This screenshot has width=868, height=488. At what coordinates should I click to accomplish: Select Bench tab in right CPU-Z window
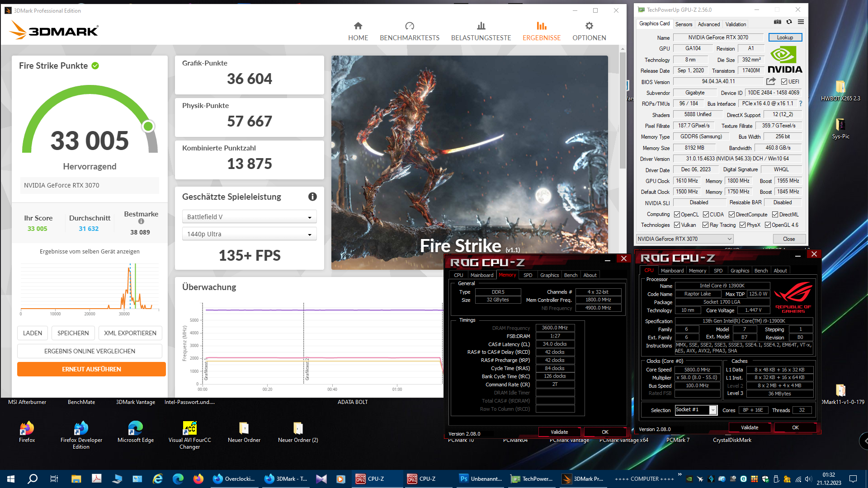pos(761,271)
